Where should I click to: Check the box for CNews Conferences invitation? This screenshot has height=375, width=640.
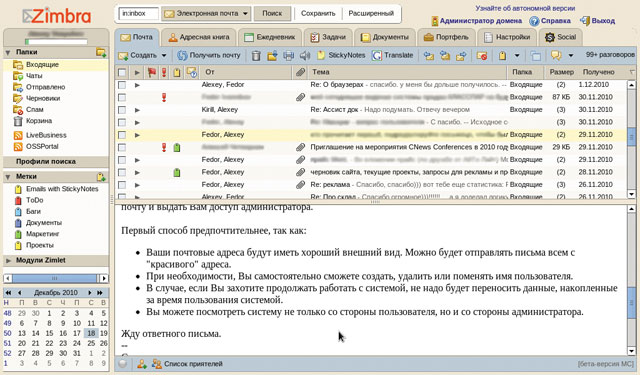pyautogui.click(x=122, y=147)
